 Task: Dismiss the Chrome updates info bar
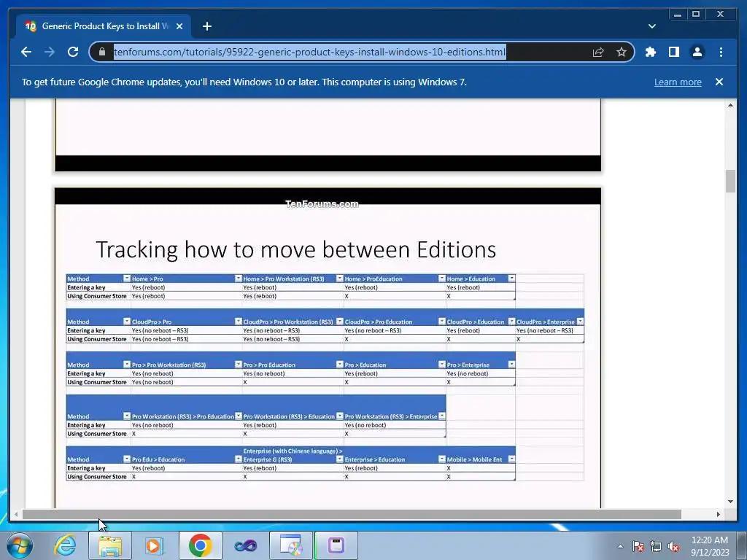[x=719, y=82]
